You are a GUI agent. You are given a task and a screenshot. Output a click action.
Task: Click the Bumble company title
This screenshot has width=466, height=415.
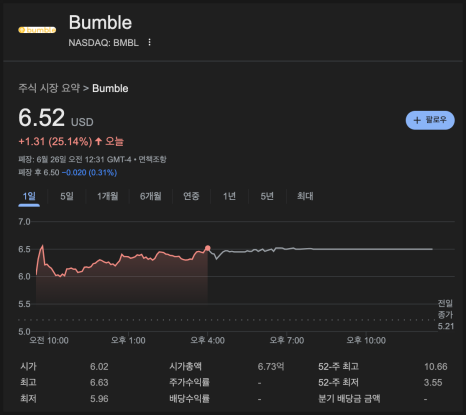[100, 23]
